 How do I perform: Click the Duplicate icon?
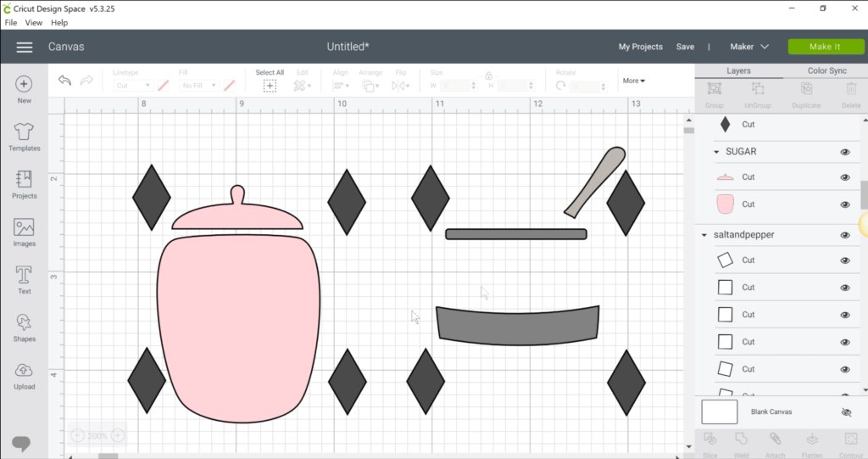[x=807, y=88]
